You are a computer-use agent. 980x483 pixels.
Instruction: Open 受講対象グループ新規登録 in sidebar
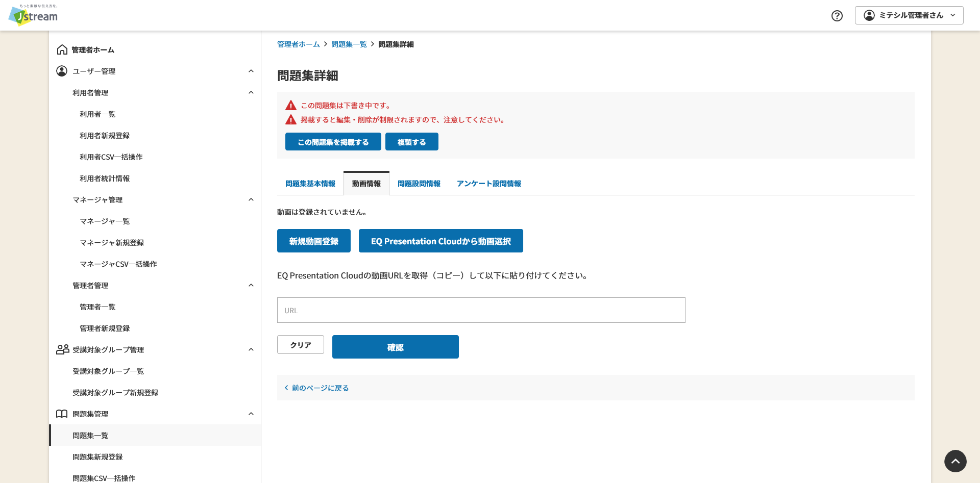[x=115, y=393]
